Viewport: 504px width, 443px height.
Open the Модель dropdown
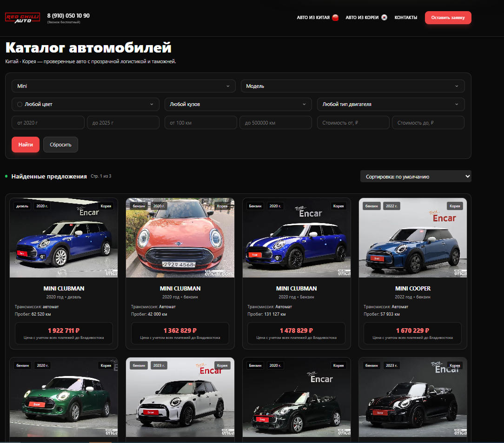pos(352,86)
